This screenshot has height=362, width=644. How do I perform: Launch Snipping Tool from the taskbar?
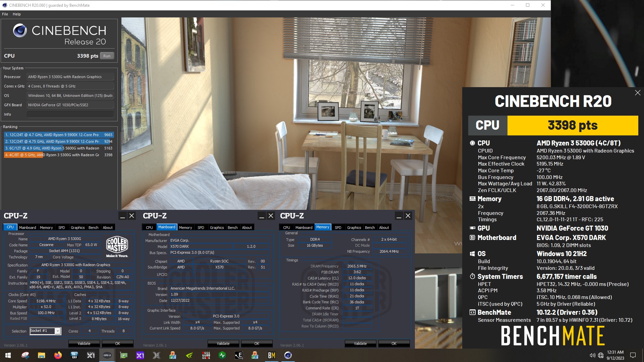[25, 355]
